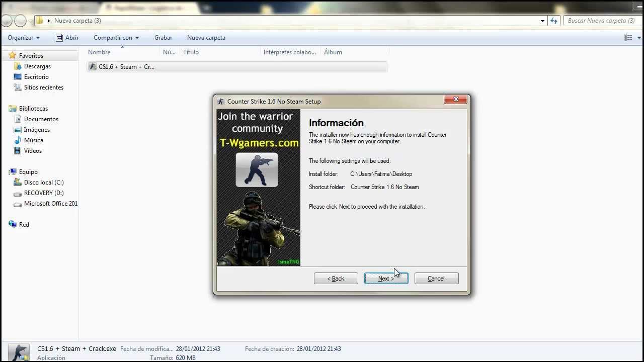
Task: Click the setup dialog title bar icon
Action: 221,102
